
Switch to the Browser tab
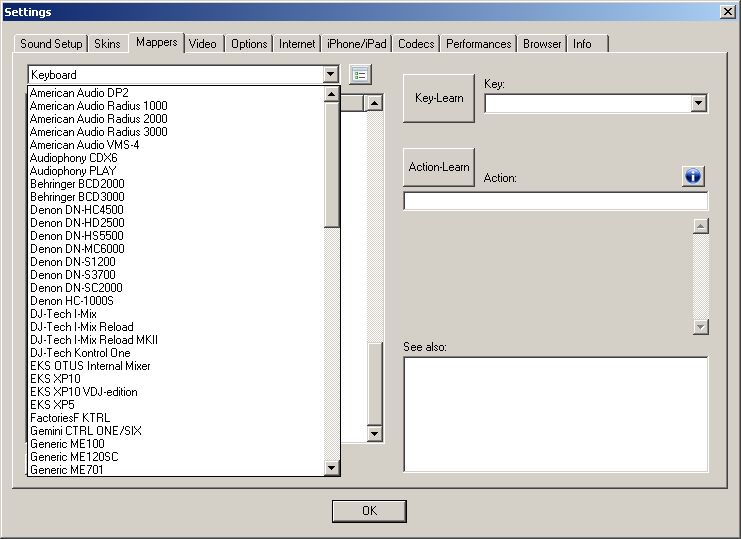(542, 44)
